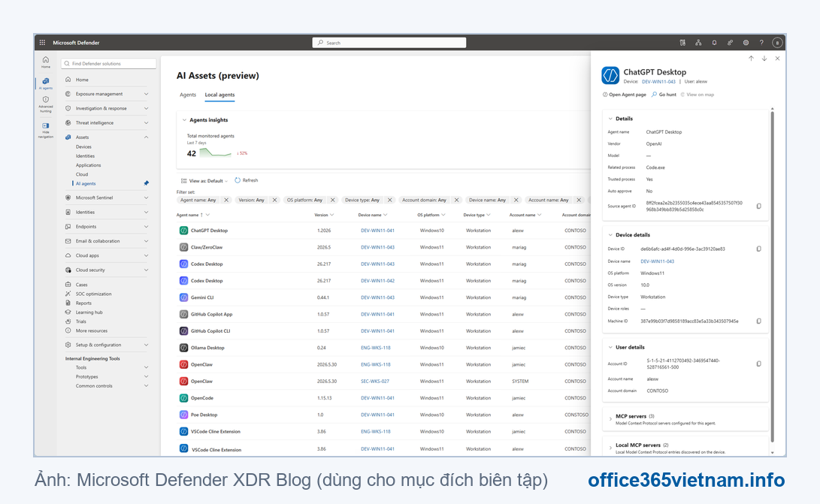
Task: Collapse the Device details section
Action: (610, 235)
